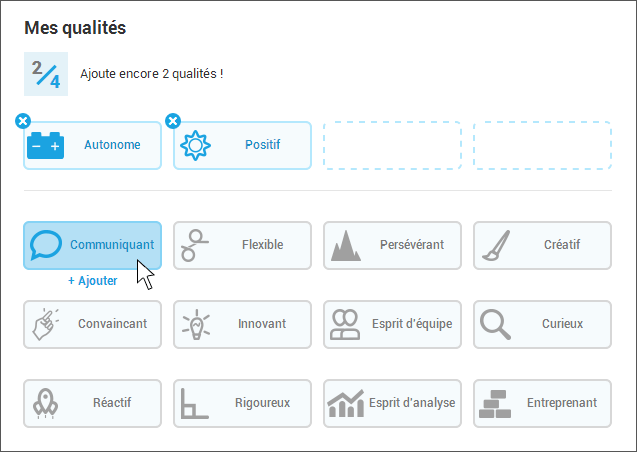
Task: Click the bricks Entreprenant icon
Action: pos(495,404)
